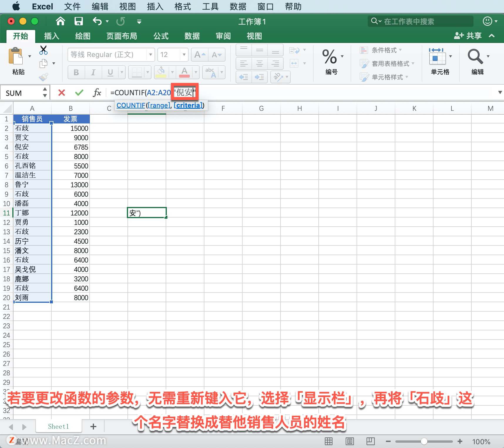Move the zoom slider handle
The image size is (504, 448).
click(424, 441)
